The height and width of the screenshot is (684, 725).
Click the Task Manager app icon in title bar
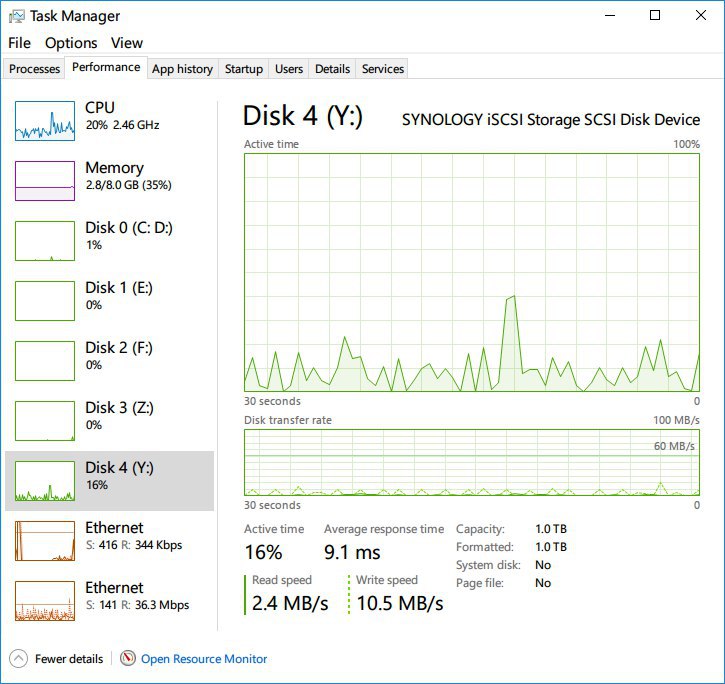17,16
